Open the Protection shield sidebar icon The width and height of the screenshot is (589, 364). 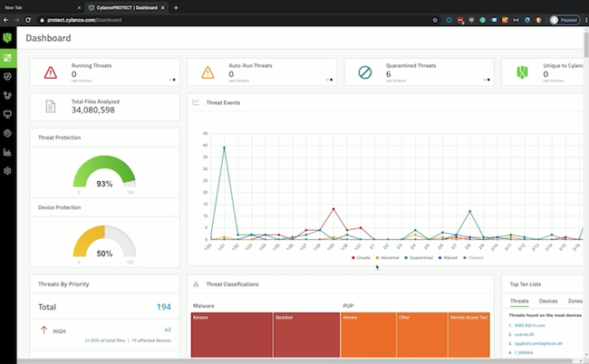click(x=7, y=77)
